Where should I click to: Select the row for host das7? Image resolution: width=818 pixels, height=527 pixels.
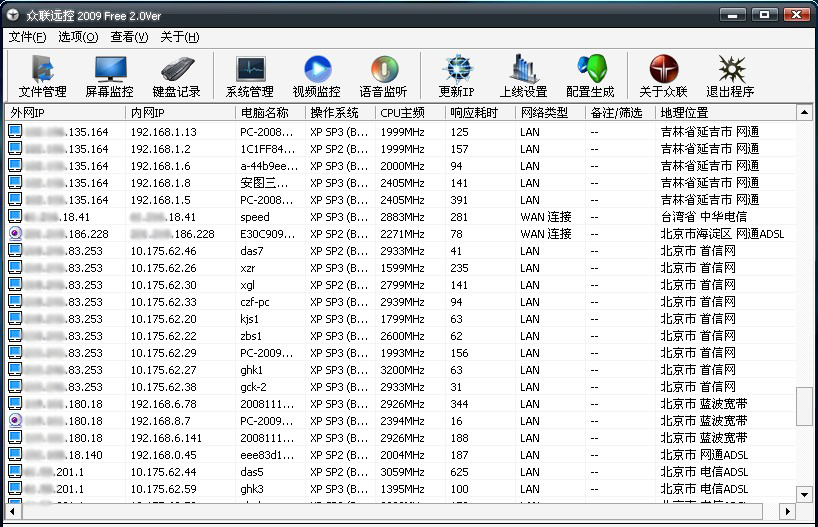pyautogui.click(x=252, y=251)
